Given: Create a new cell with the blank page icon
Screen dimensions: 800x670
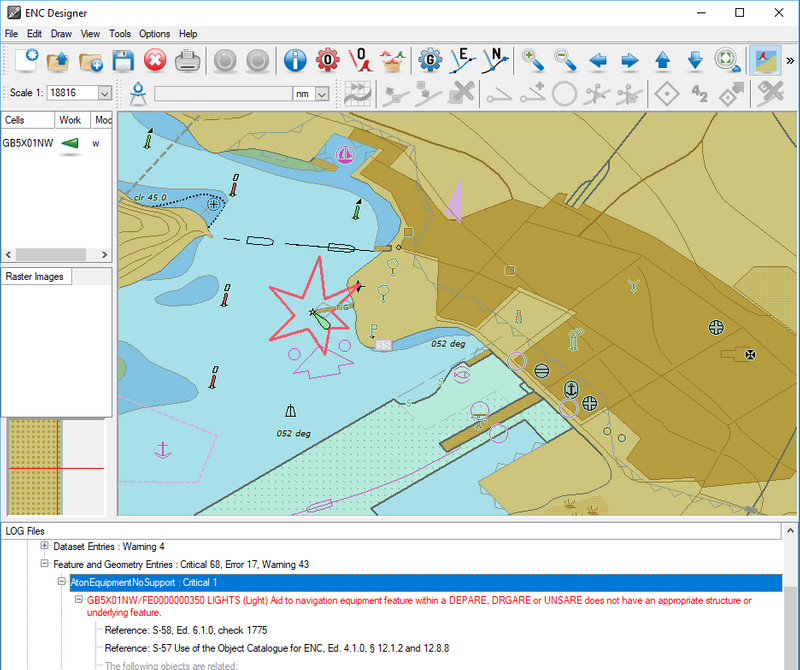Looking at the screenshot, I should click(x=26, y=61).
